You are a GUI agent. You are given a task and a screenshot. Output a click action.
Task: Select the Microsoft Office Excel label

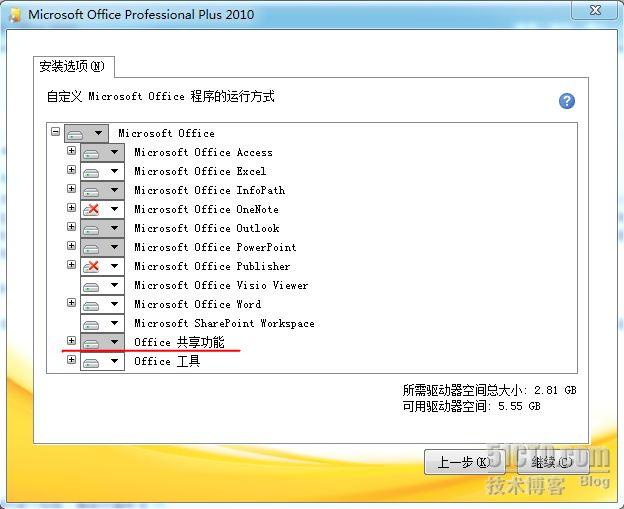[x=200, y=172]
